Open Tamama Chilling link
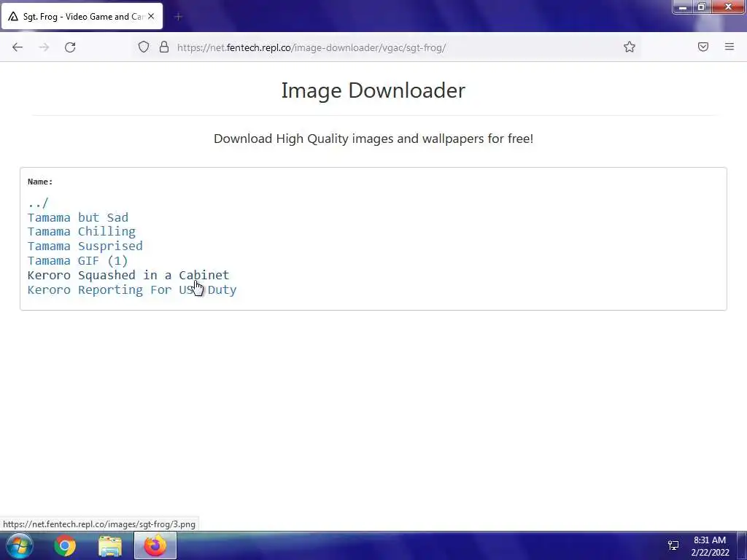The image size is (747, 560). pyautogui.click(x=82, y=231)
